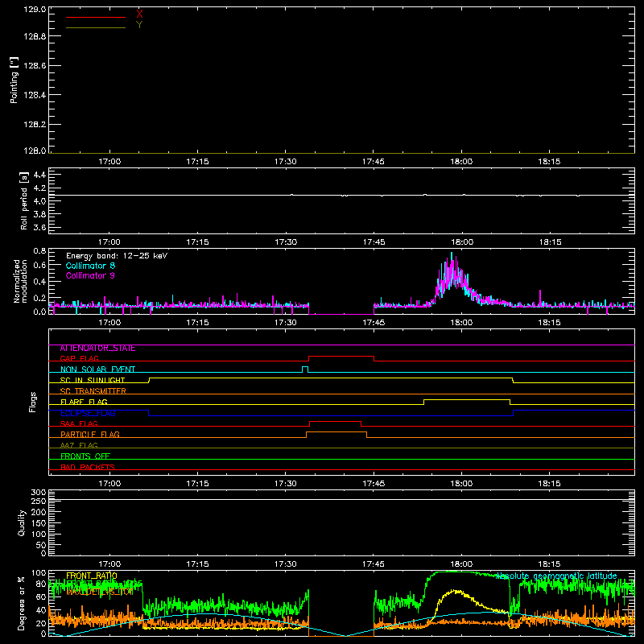
Task: Click the 128.2 tick on Pointing axis
Action: 35,125
